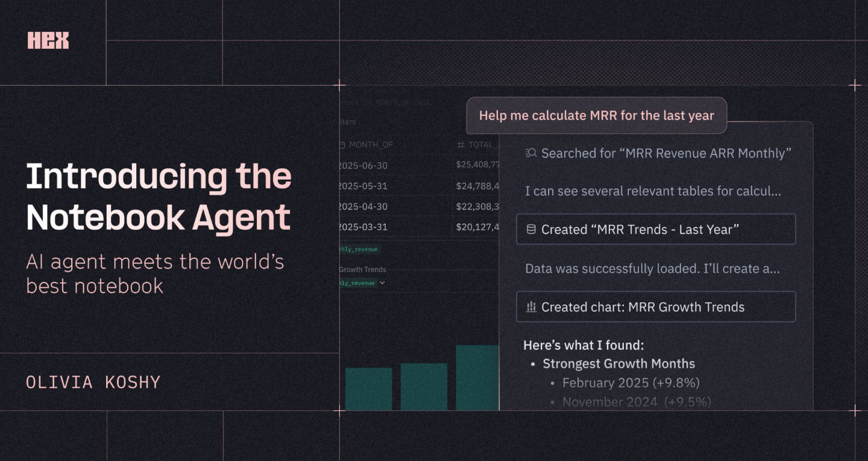
Task: Click the bar chart icon in "Created chart" card
Action: [531, 307]
